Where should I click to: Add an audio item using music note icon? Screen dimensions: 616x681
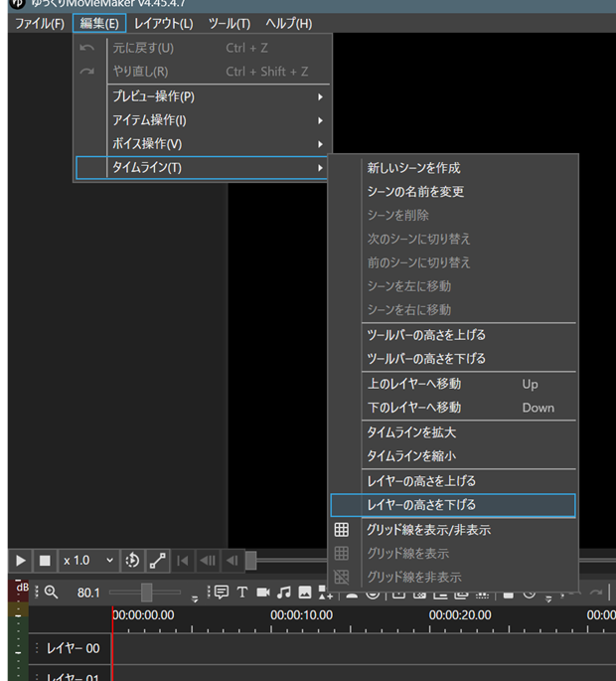click(x=284, y=593)
